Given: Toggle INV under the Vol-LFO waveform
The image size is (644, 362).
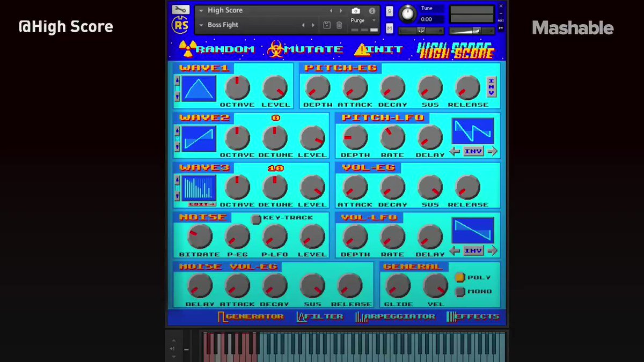Looking at the screenshot, I should coord(473,250).
